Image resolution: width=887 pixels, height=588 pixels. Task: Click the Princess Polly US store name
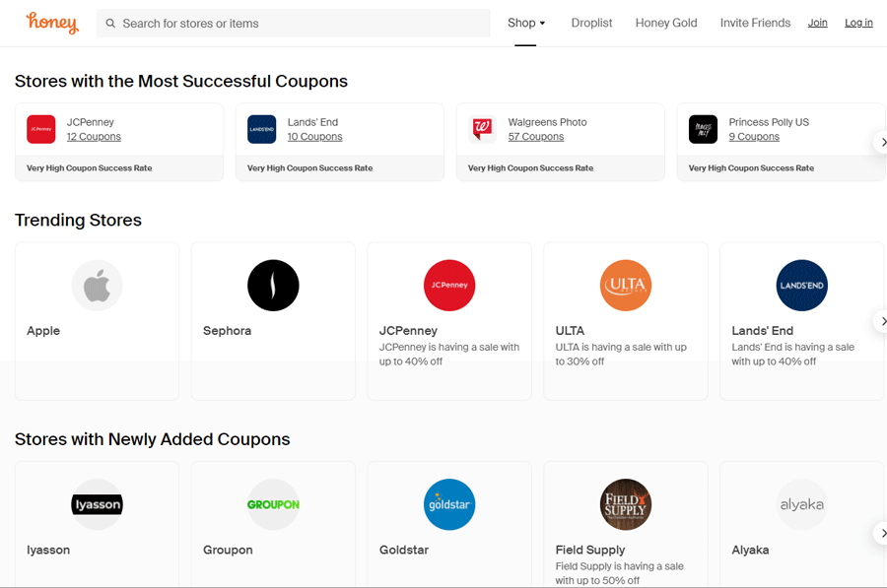click(x=770, y=122)
